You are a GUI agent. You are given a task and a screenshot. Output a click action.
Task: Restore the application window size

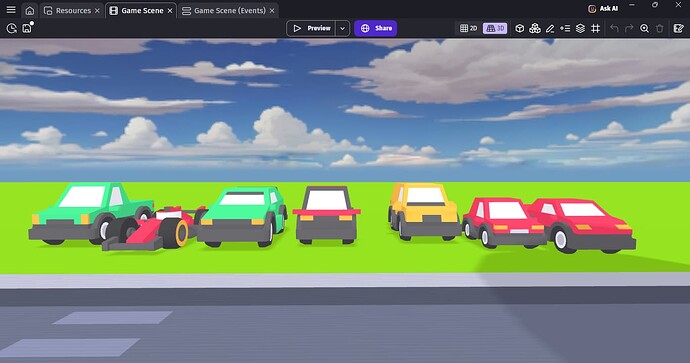pos(655,5)
